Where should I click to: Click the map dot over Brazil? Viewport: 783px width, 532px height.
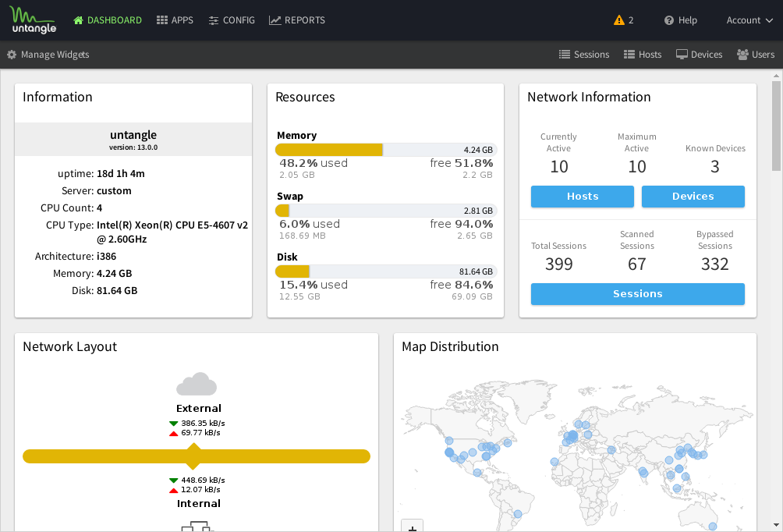click(x=518, y=513)
